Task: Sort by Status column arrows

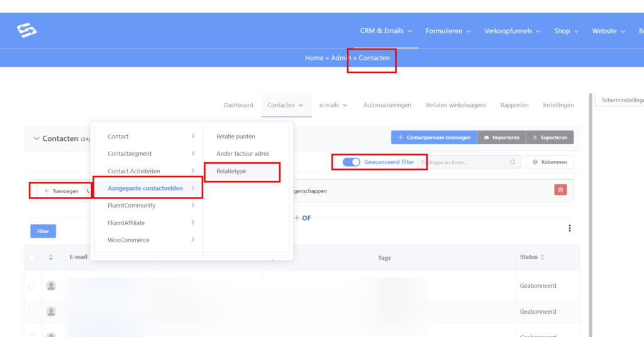Action: [543, 257]
